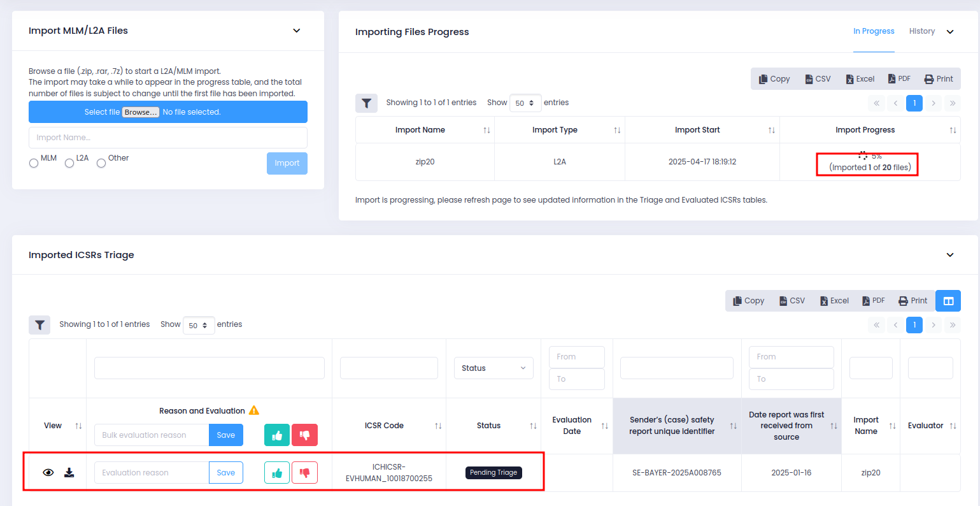Click the row's green thumbs-up approve icon
980x506 pixels.
click(277, 473)
